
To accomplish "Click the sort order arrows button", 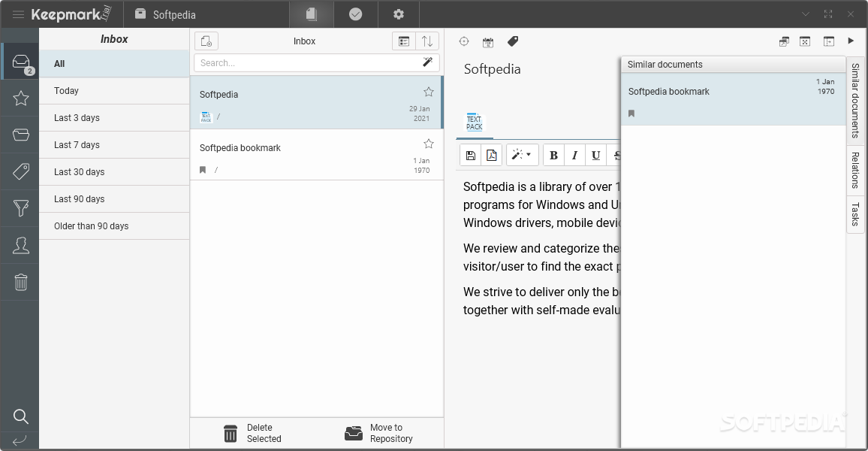I will coord(427,41).
